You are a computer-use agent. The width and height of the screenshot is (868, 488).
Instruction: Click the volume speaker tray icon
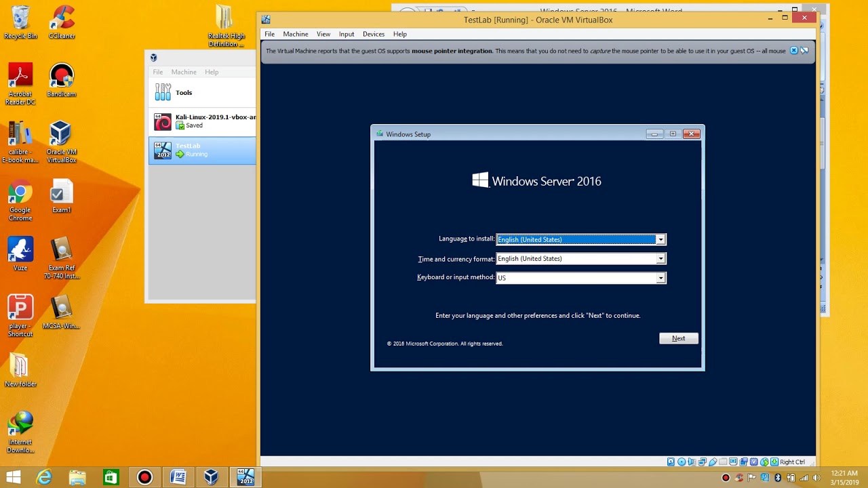click(x=816, y=478)
